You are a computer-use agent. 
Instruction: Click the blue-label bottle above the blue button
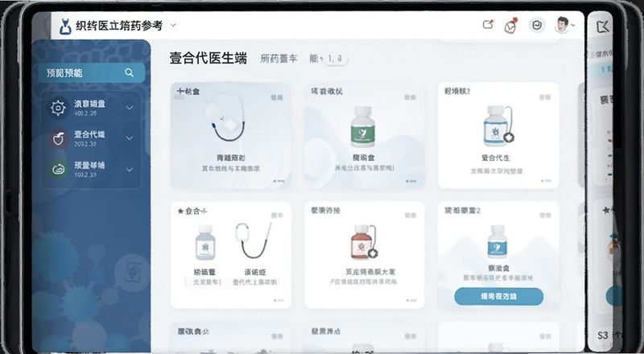(497, 242)
